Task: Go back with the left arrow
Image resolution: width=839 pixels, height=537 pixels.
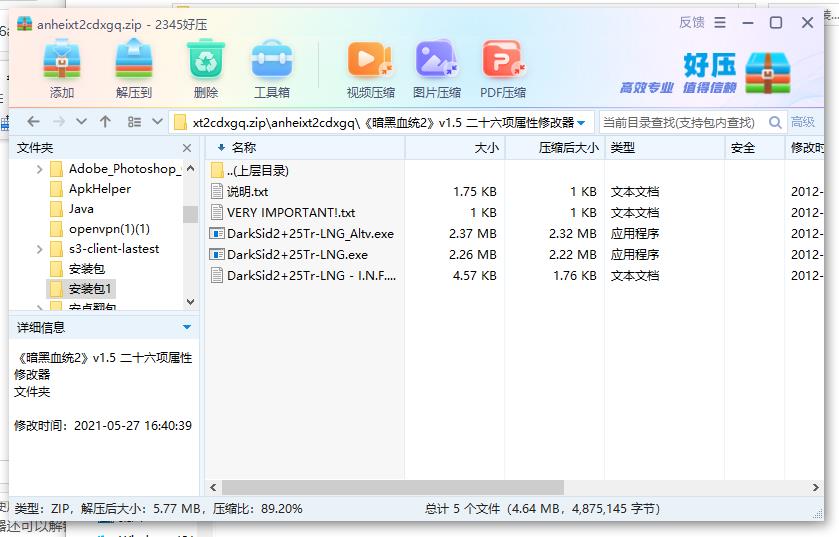Action: click(33, 122)
